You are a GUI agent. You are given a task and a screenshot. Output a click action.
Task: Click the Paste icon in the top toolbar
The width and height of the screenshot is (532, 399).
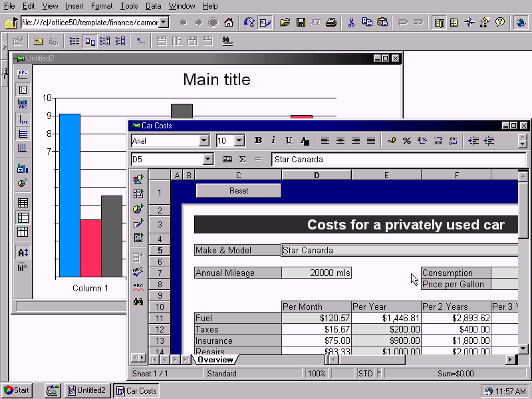coord(382,22)
